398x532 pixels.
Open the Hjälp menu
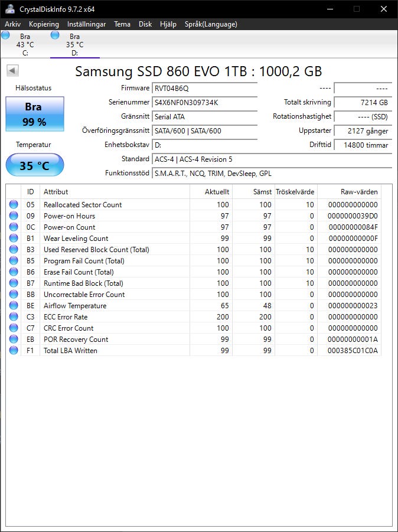(168, 24)
